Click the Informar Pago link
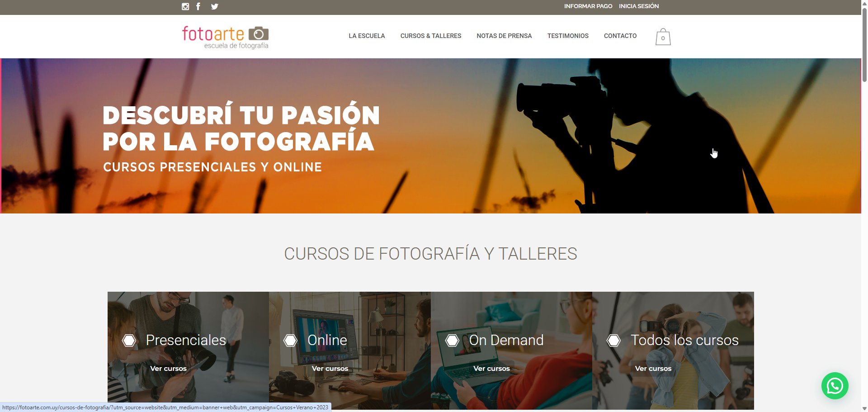The height and width of the screenshot is (412, 868). click(x=588, y=6)
